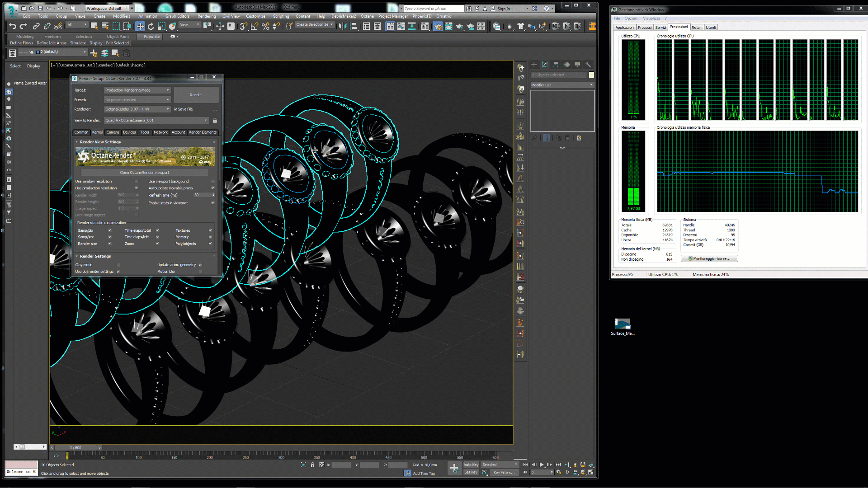The width and height of the screenshot is (868, 488).
Task: Toggle Use production resolution checkbox
Action: pos(137,188)
